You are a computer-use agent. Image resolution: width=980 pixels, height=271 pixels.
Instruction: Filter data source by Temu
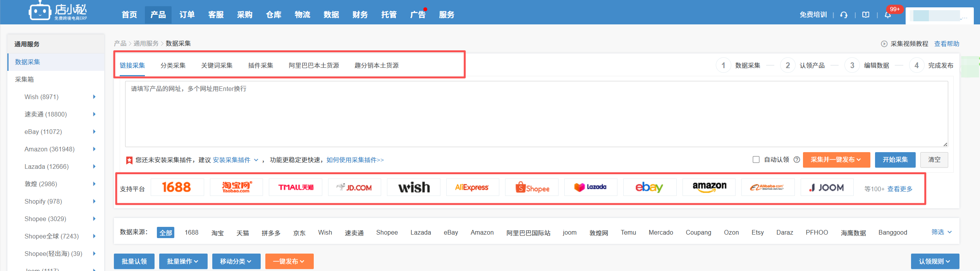pos(628,232)
